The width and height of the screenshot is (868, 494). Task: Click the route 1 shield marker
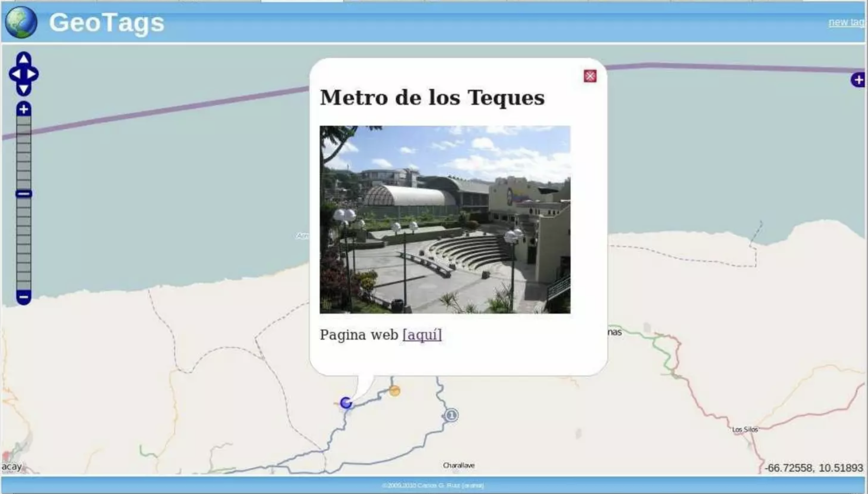pyautogui.click(x=452, y=415)
